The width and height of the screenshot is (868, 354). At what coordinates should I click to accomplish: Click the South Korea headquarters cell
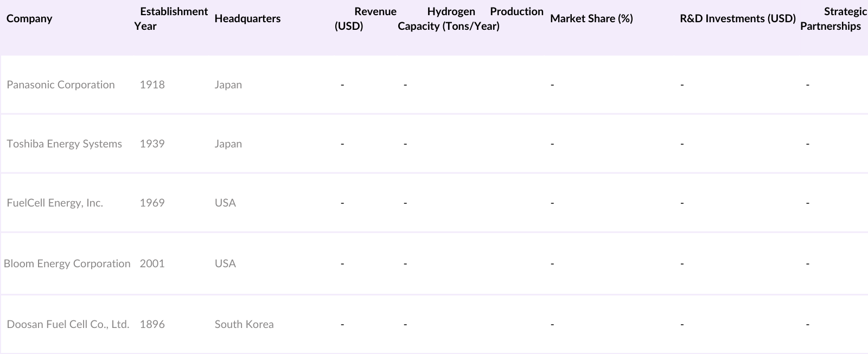(x=244, y=324)
